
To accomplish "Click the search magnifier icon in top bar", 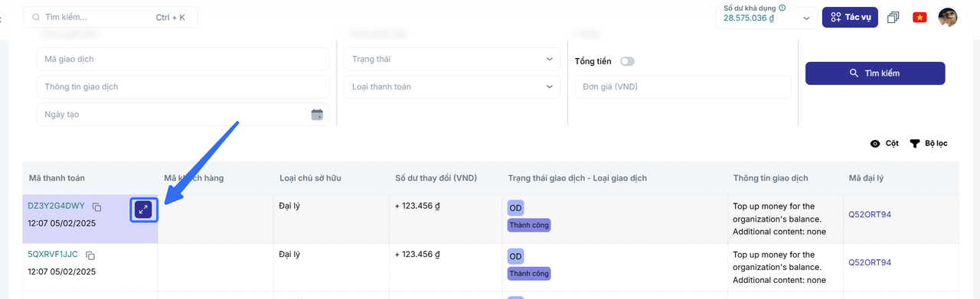I will click(35, 17).
